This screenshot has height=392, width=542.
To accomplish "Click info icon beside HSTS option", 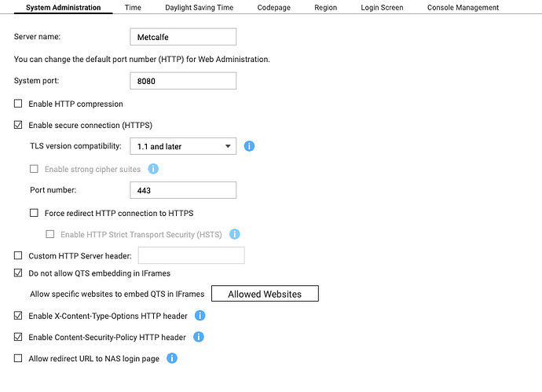I will pos(234,234).
